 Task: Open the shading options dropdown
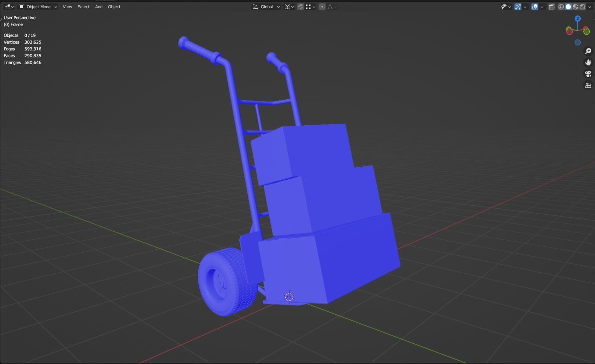(590, 7)
